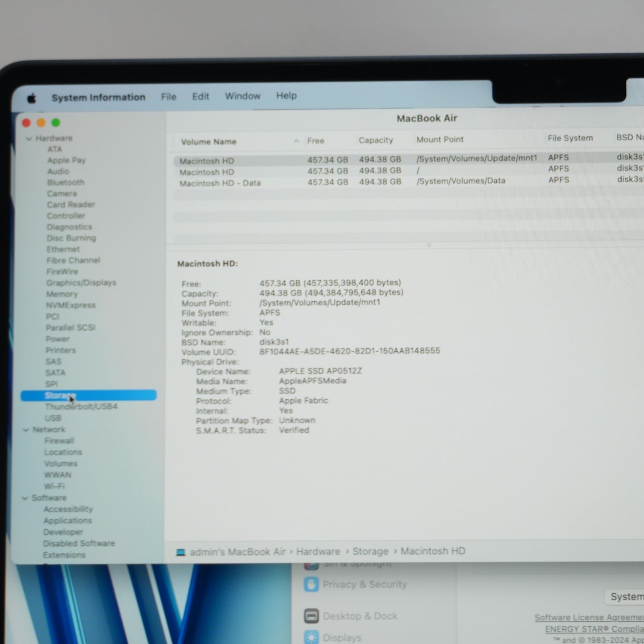Image resolution: width=644 pixels, height=644 pixels.
Task: Select Graphics/Displays in sidebar
Action: point(81,283)
